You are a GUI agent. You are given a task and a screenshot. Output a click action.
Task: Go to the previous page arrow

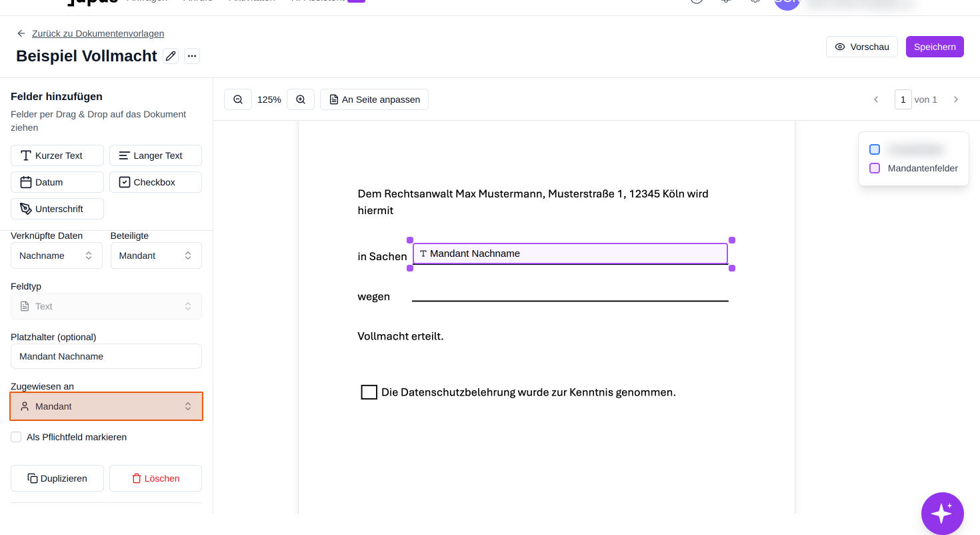pos(876,99)
